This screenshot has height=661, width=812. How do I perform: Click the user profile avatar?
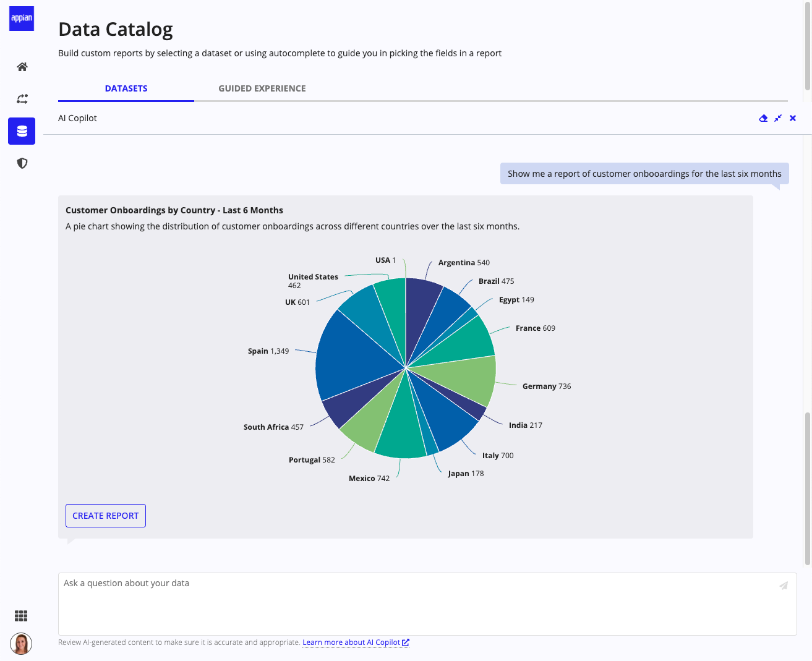tap(21, 644)
